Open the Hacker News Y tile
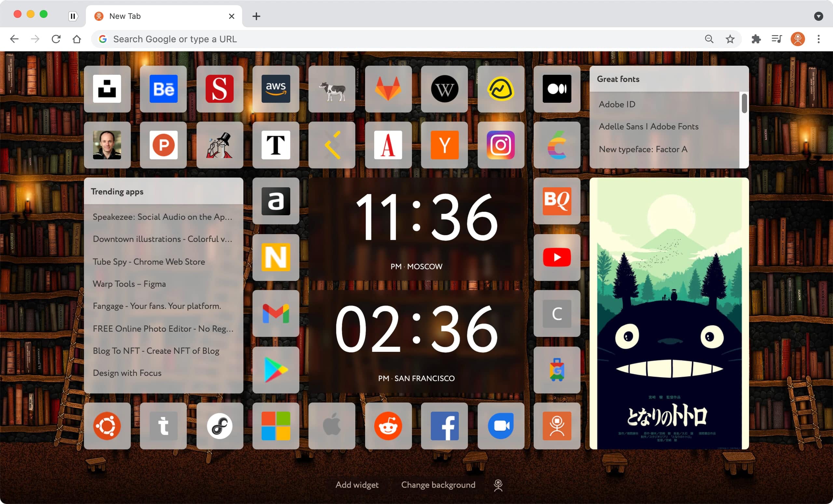The height and width of the screenshot is (504, 833). pos(444,145)
